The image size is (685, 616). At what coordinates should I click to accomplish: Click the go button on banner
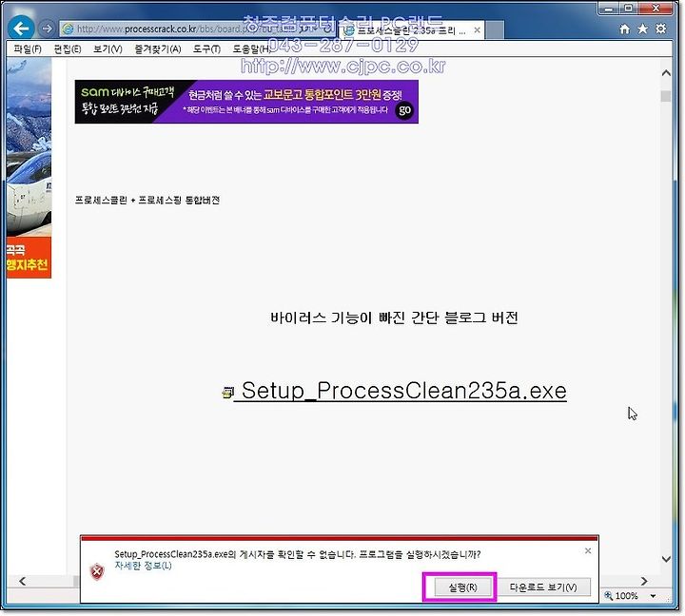coord(404,110)
